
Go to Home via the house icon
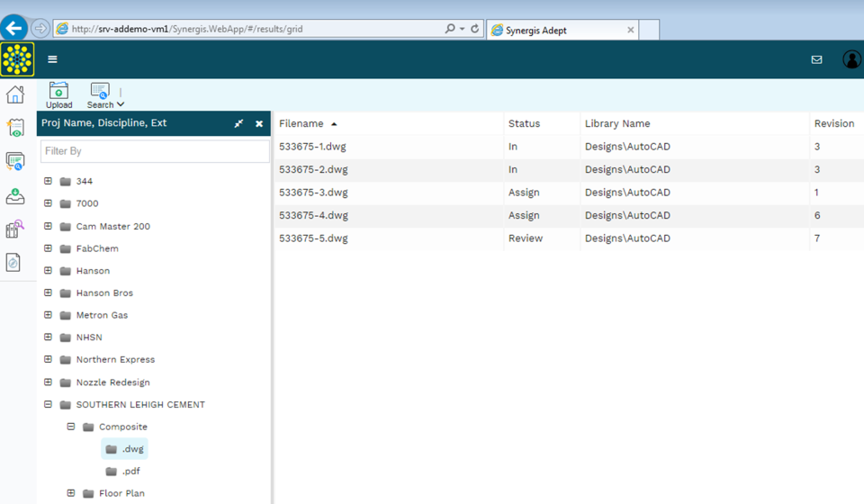(x=15, y=94)
